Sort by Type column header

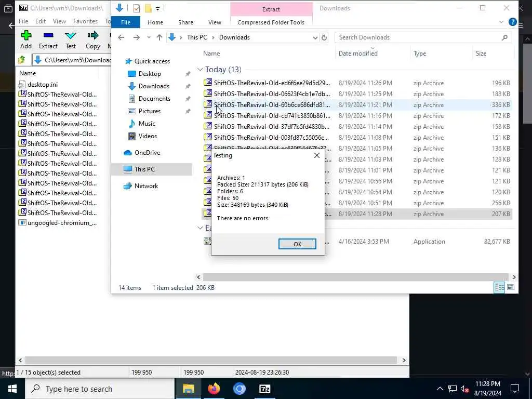tap(420, 54)
